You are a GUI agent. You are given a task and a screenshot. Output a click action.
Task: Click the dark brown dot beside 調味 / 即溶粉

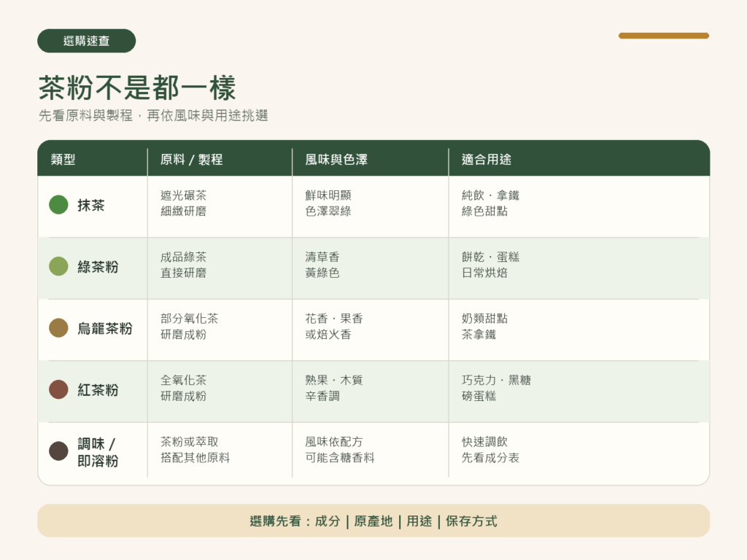pos(58,451)
